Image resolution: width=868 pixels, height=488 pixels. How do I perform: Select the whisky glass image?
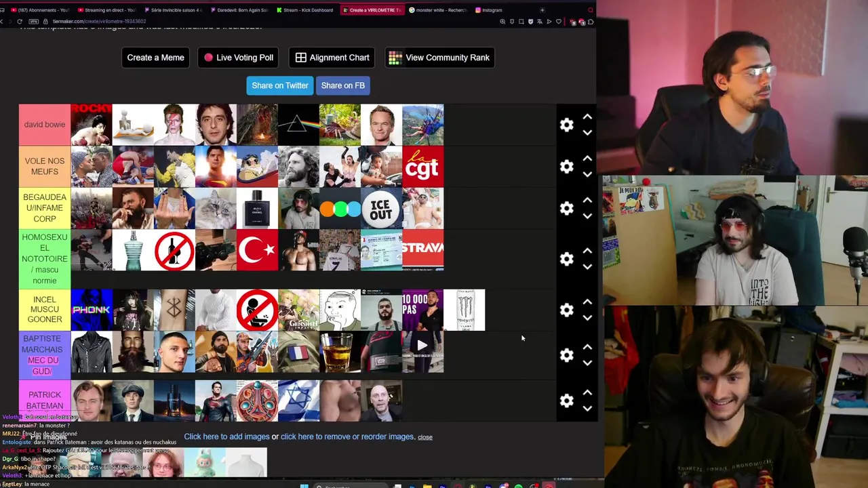click(x=340, y=352)
